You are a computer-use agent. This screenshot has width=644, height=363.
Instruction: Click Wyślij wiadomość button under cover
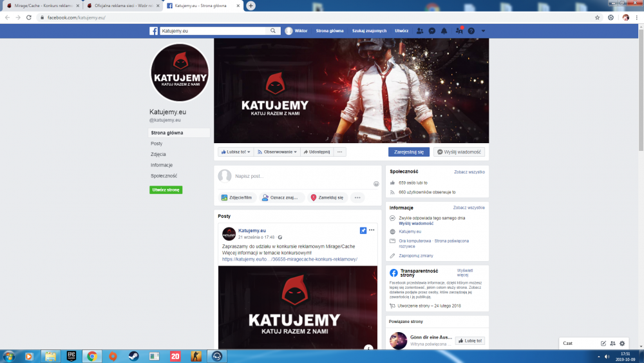pyautogui.click(x=459, y=152)
